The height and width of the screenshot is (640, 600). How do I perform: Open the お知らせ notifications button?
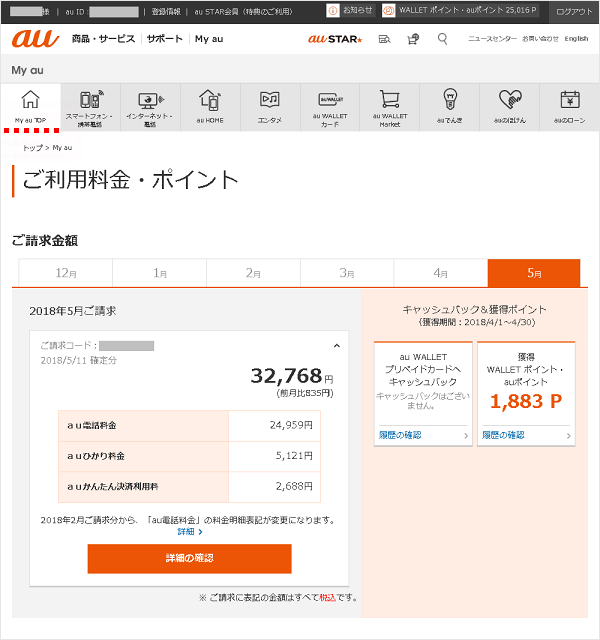coord(351,10)
